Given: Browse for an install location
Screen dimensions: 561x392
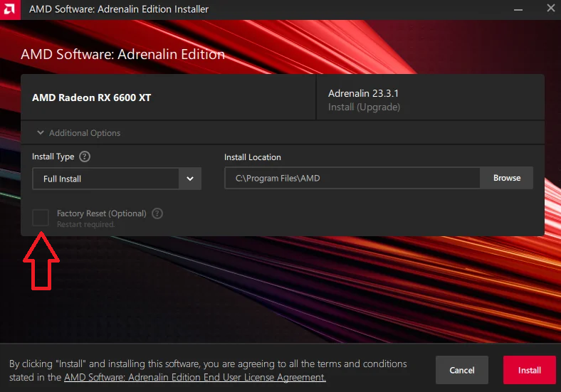Looking at the screenshot, I should click(507, 178).
